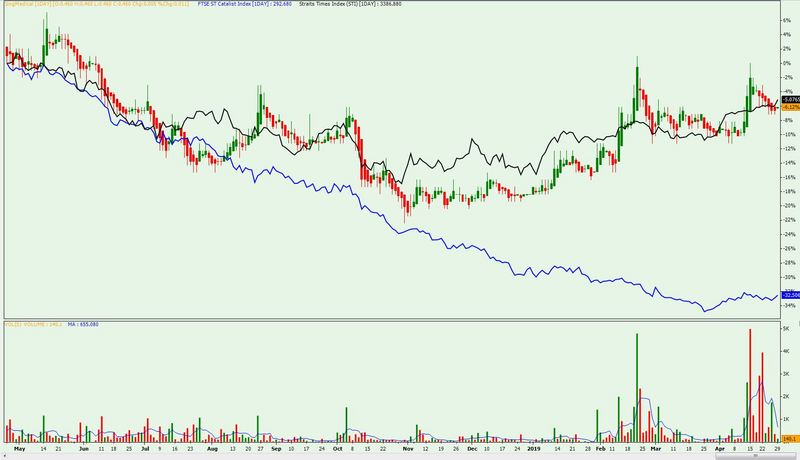Click the Aug label on the time axis
This screenshot has width=800, height=460.
212,449
